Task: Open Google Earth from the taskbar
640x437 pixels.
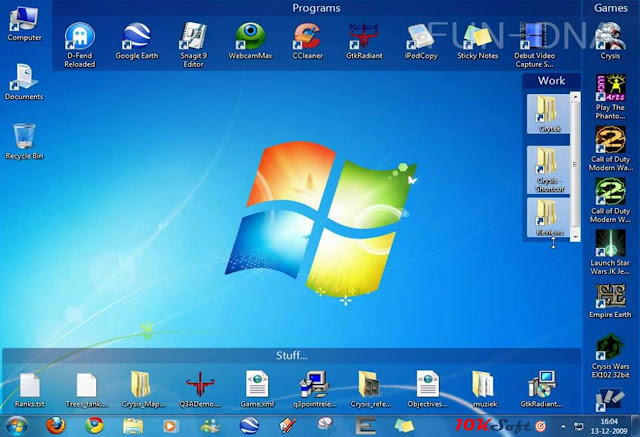Action: click(249, 426)
